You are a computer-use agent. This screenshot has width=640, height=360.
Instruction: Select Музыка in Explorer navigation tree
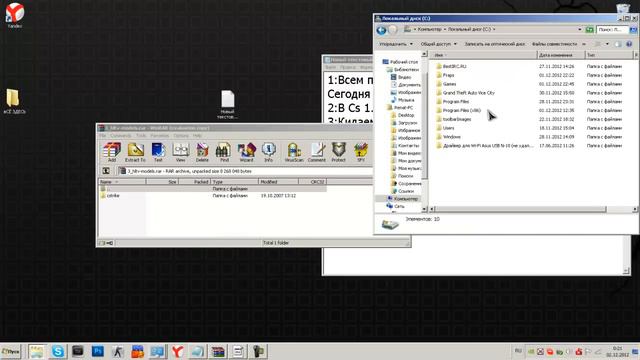coord(402,100)
